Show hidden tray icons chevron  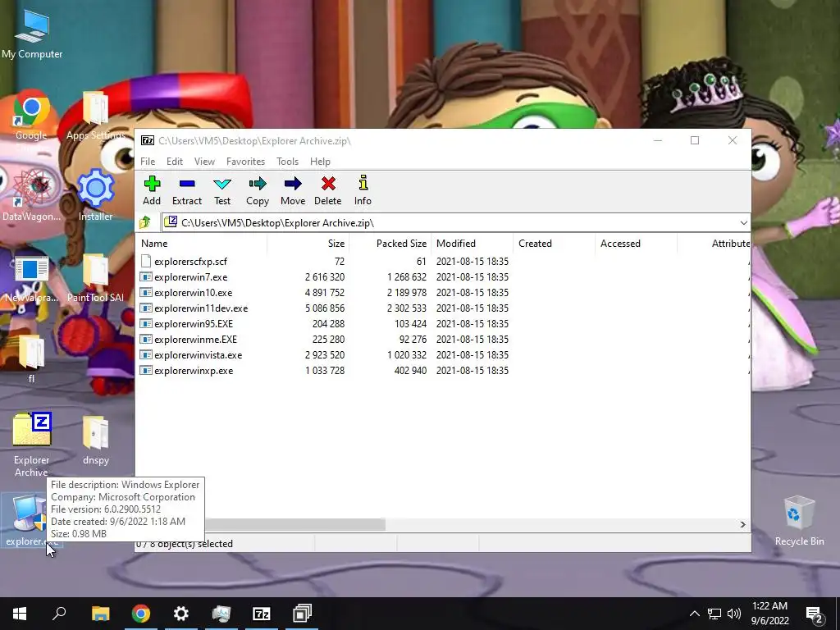[694, 614]
